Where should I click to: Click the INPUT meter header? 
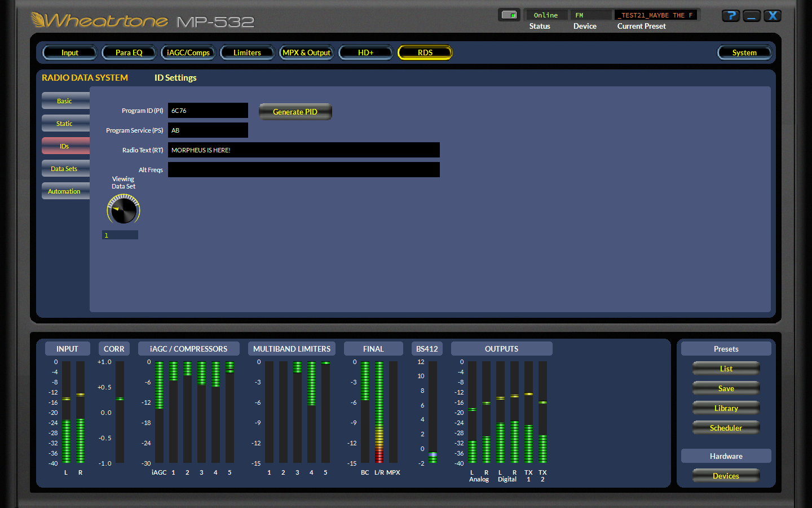point(67,349)
